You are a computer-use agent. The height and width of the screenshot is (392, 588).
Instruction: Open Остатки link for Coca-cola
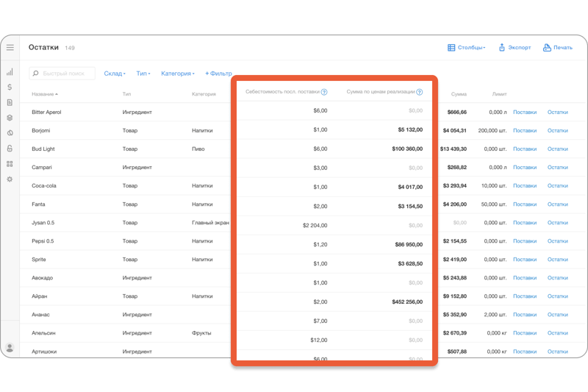click(x=558, y=185)
